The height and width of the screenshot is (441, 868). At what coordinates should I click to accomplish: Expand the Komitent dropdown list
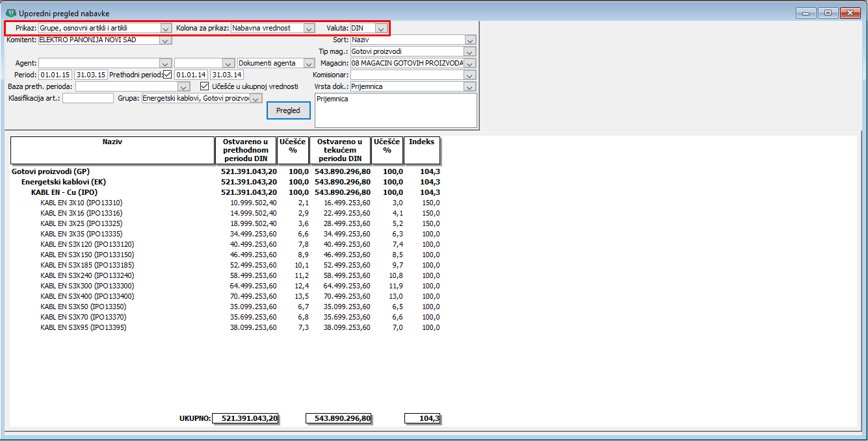(x=165, y=40)
